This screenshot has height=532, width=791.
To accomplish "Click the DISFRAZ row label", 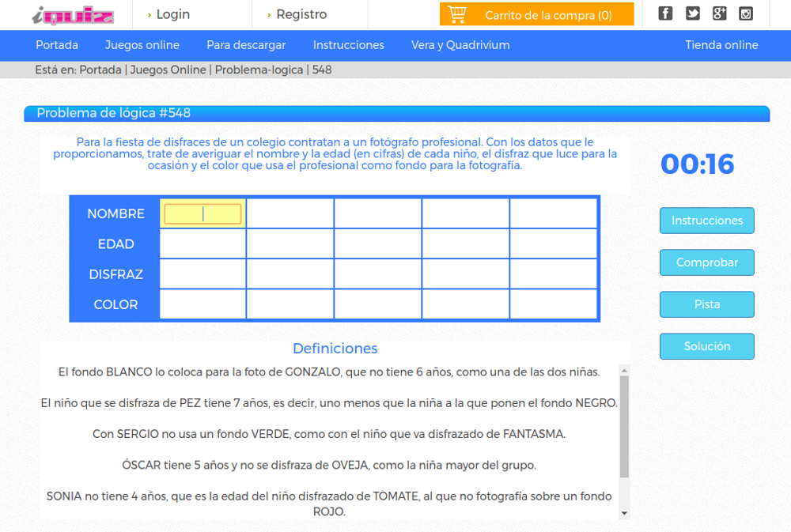I will click(115, 274).
